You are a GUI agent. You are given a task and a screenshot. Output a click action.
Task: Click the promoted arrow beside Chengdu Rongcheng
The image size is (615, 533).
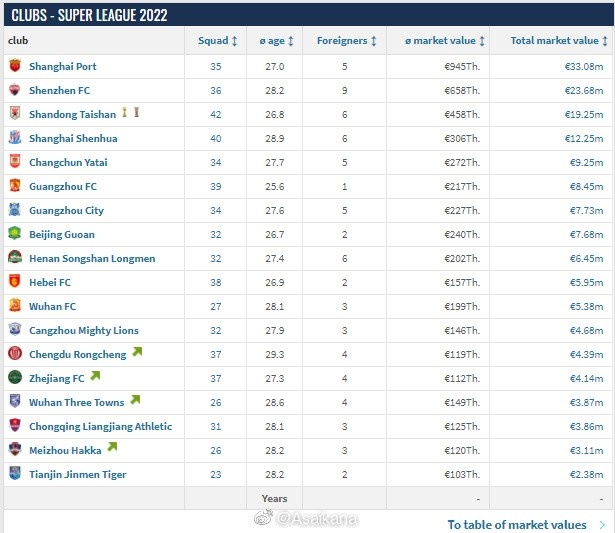coord(137,352)
